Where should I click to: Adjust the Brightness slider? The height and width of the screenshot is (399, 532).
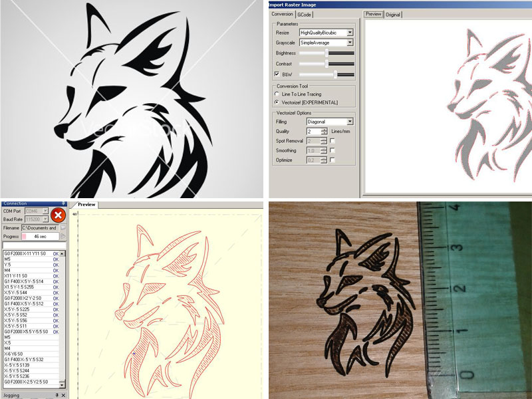pyautogui.click(x=327, y=54)
